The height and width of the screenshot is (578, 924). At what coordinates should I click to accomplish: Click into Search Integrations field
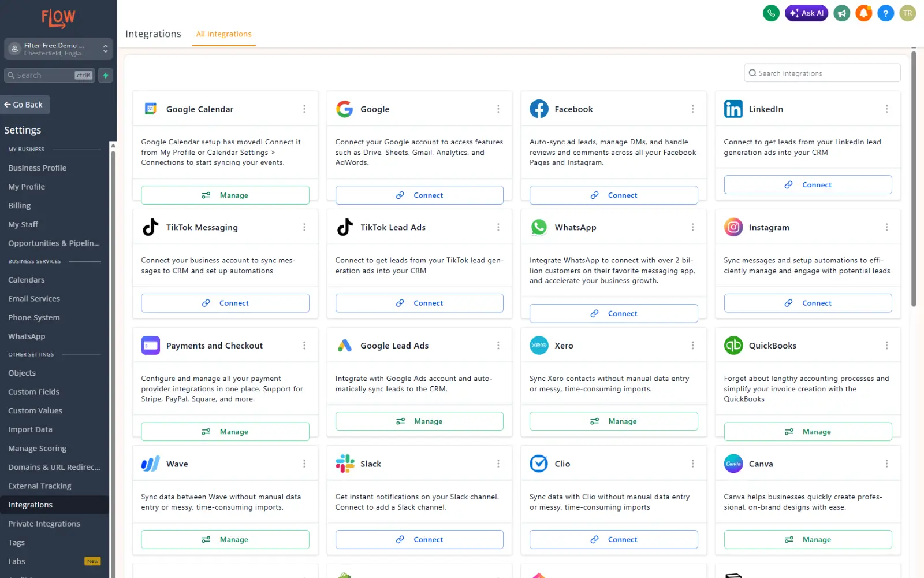point(822,73)
